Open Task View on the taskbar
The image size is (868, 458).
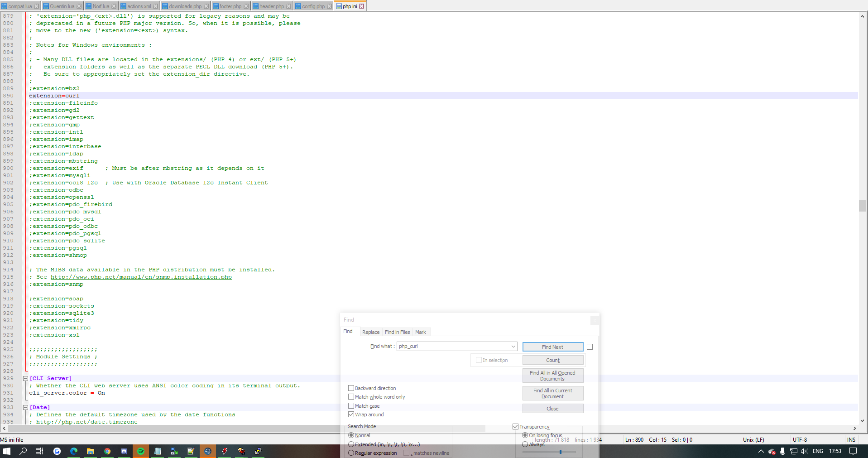point(39,451)
